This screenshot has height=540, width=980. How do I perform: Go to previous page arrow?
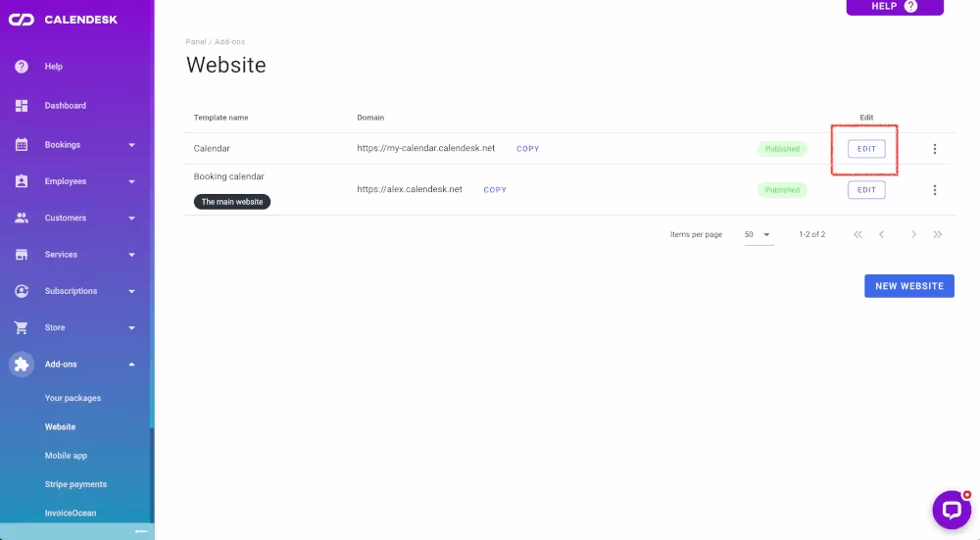pos(881,234)
